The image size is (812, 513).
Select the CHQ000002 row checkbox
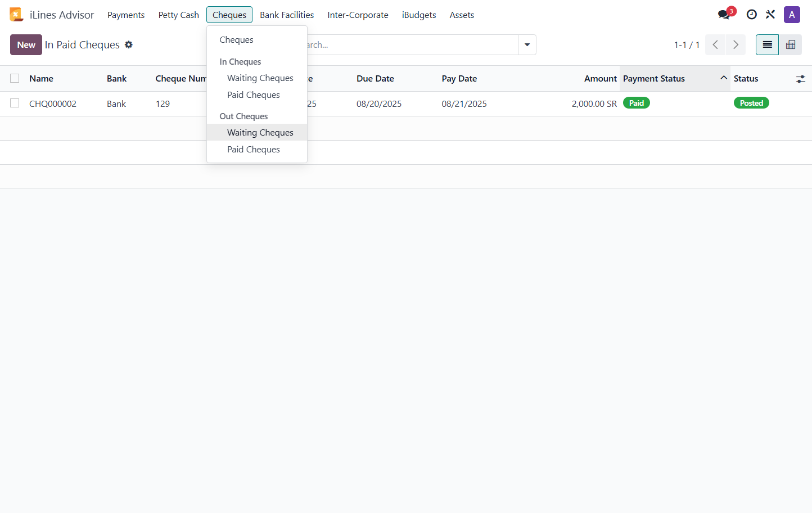15,103
